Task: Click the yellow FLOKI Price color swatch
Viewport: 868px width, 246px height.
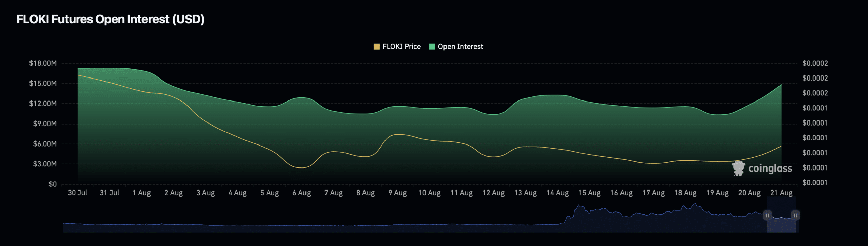Action: [376, 47]
